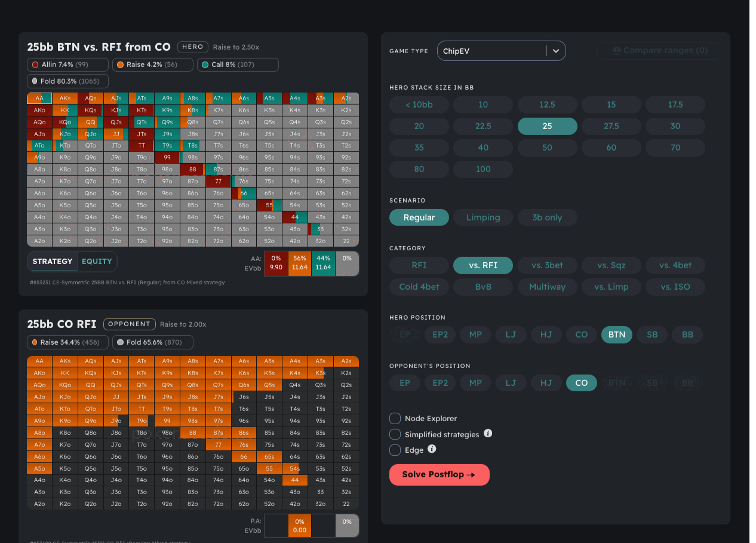The image size is (756, 543).
Task: Click the gray Fold action dot icon
Action: [x=35, y=81]
